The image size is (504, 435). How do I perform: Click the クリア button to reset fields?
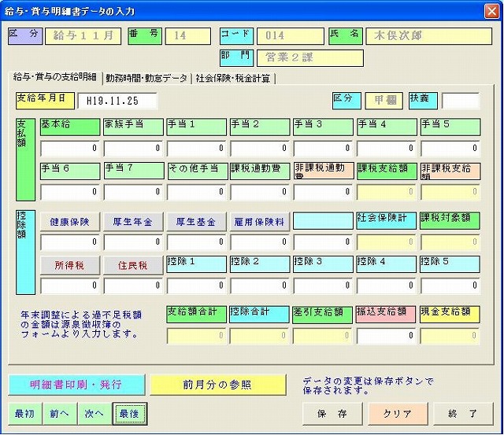click(x=397, y=413)
